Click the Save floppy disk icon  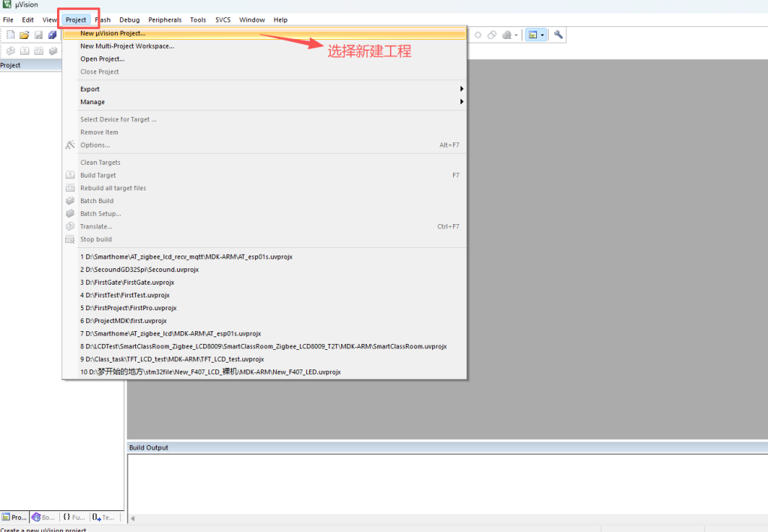(38, 35)
